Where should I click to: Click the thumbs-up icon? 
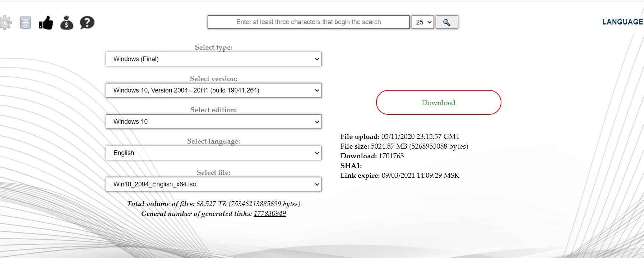pos(46,23)
